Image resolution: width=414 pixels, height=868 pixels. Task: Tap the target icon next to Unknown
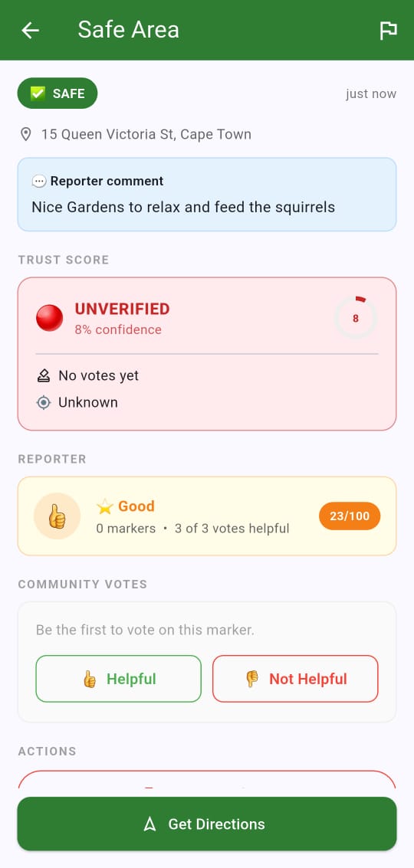[43, 402]
